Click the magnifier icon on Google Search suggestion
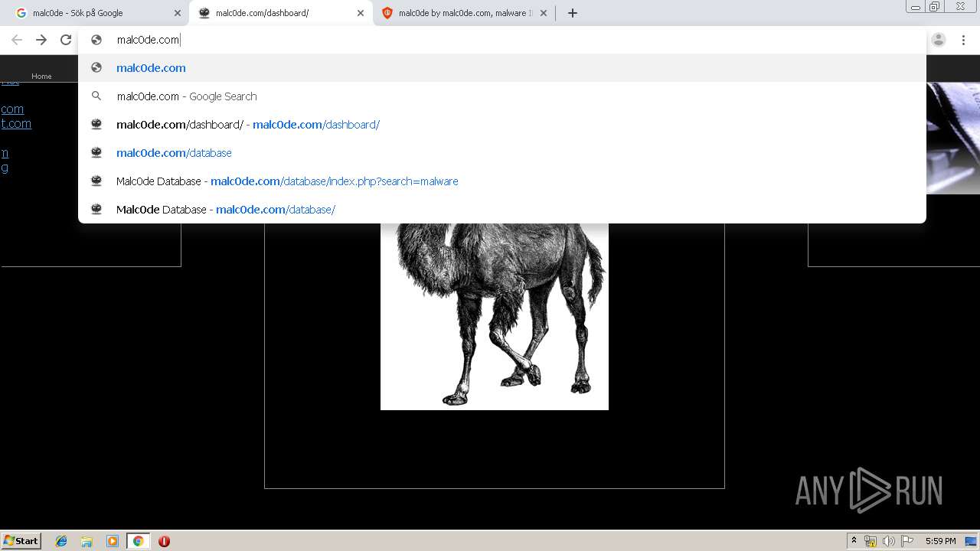The width and height of the screenshot is (980, 551). click(96, 96)
